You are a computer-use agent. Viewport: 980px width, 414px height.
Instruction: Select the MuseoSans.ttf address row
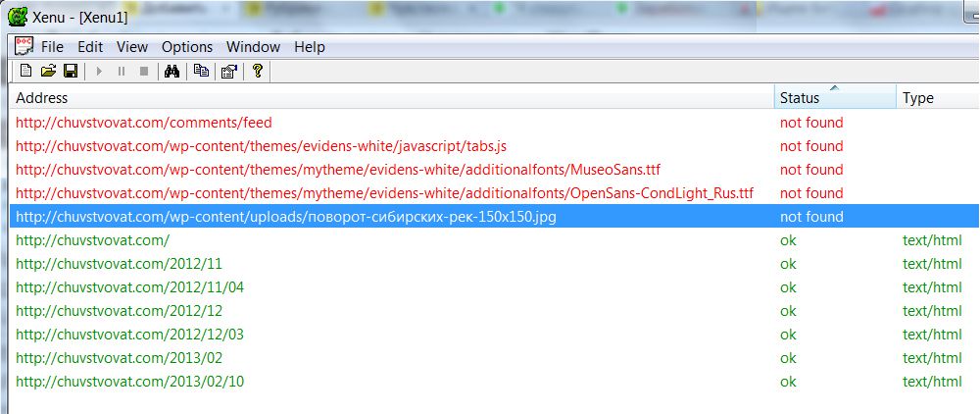tap(338, 170)
